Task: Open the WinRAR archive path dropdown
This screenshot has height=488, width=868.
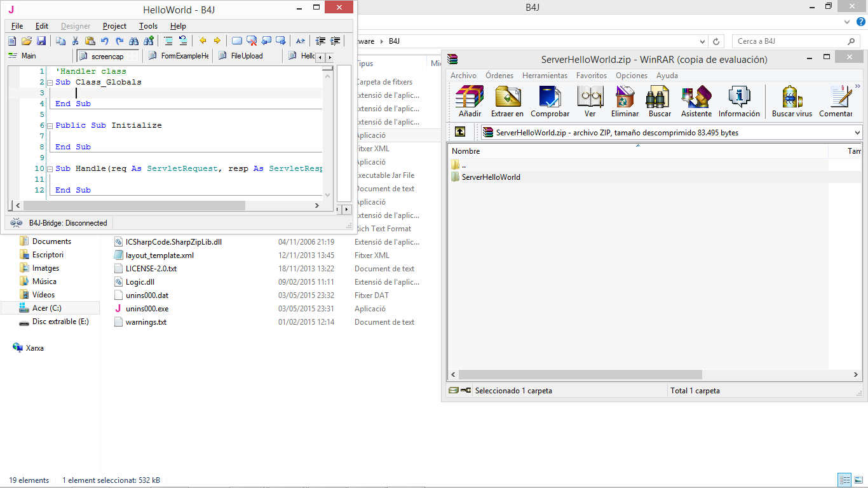Action: pyautogui.click(x=857, y=133)
